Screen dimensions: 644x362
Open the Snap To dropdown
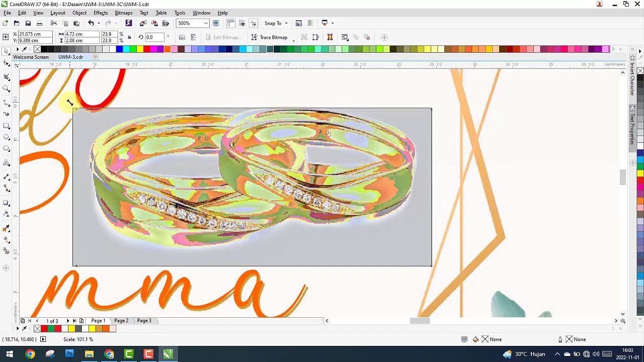(286, 23)
